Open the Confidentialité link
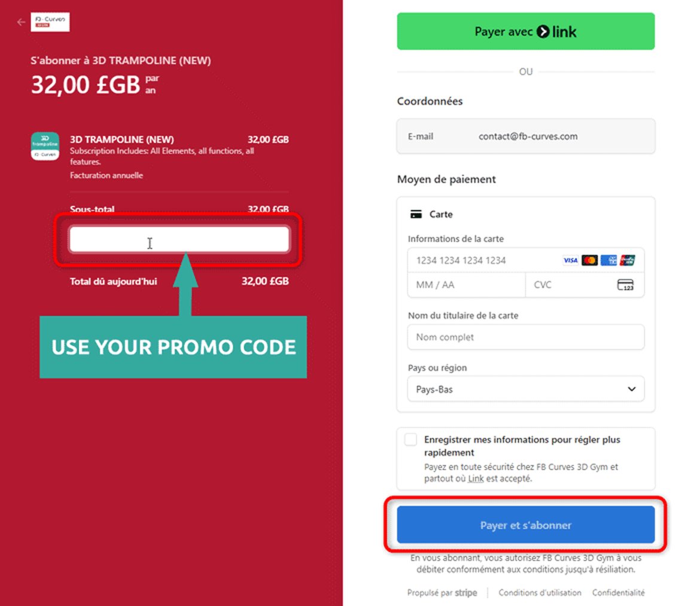Image resolution: width=700 pixels, height=606 pixels. click(x=619, y=593)
